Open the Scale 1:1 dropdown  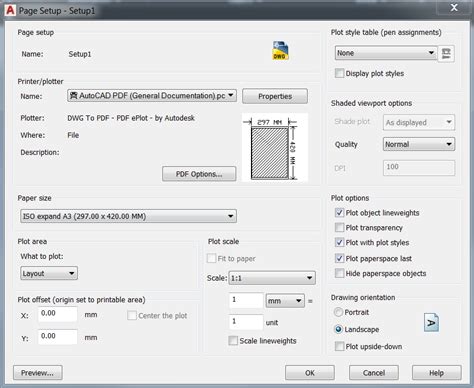click(272, 278)
